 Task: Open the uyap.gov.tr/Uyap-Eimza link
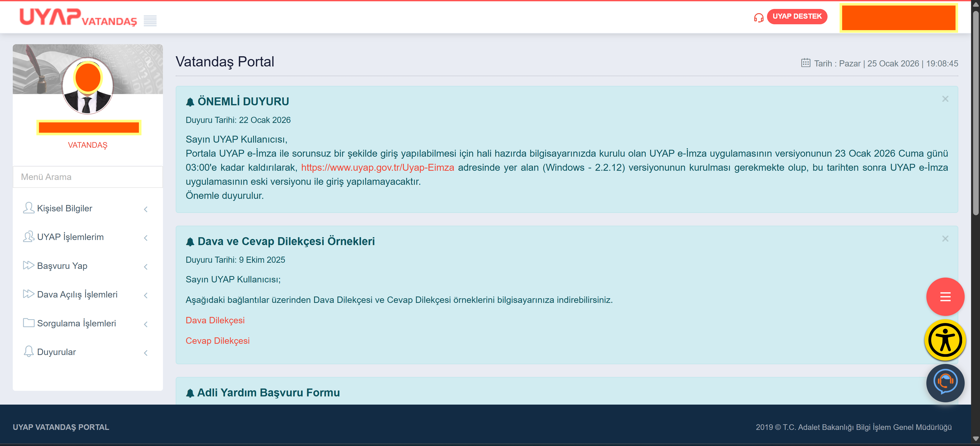(x=377, y=167)
